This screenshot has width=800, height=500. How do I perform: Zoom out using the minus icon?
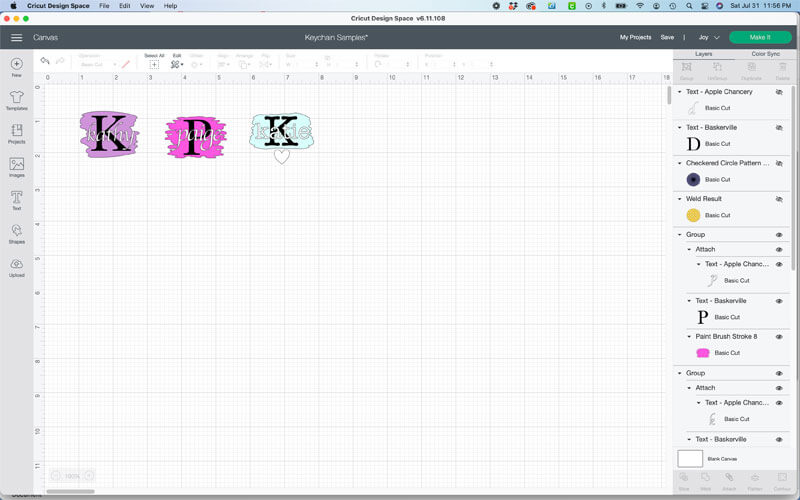pyautogui.click(x=56, y=476)
